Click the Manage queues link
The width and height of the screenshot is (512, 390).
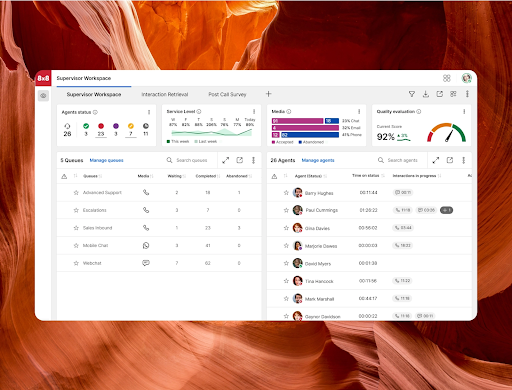(x=106, y=160)
